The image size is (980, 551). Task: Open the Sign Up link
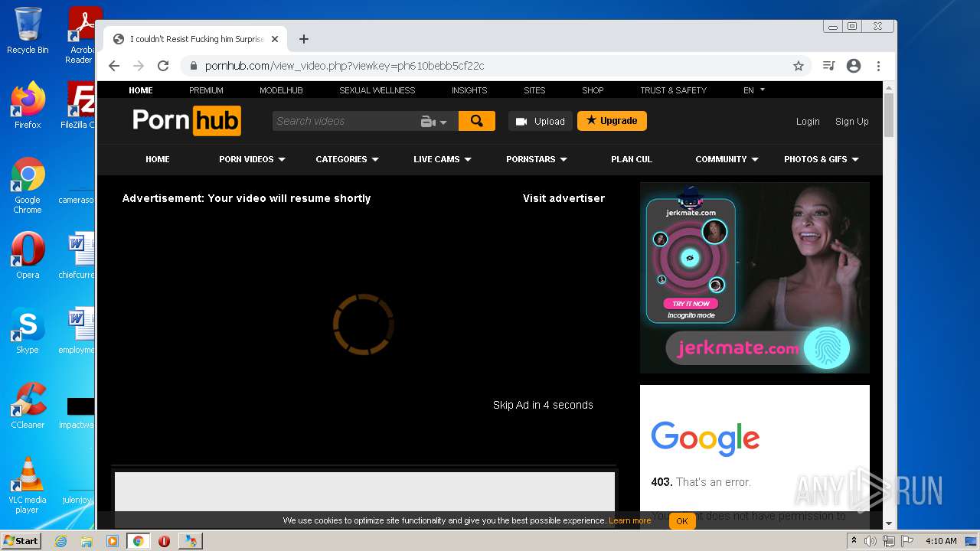tap(851, 122)
